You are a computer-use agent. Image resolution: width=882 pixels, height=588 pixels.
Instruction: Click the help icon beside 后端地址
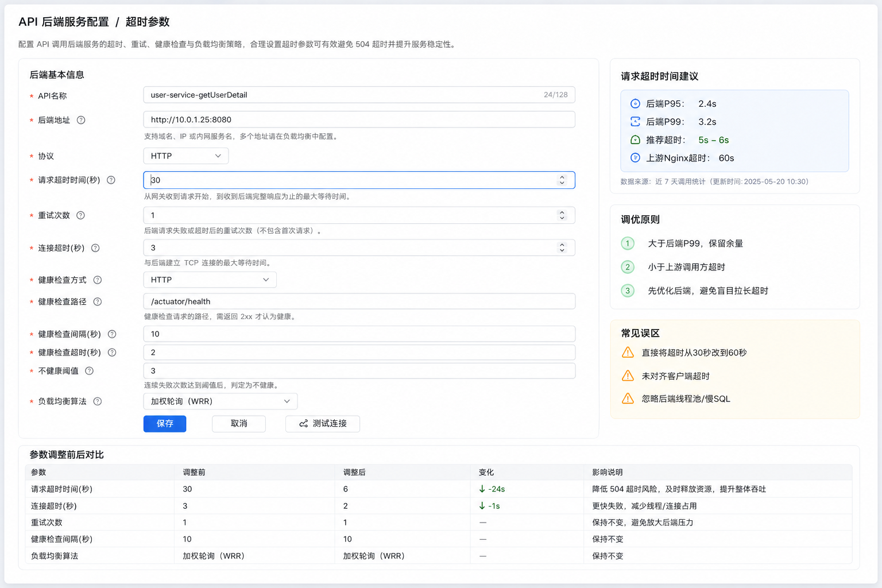pos(81,120)
